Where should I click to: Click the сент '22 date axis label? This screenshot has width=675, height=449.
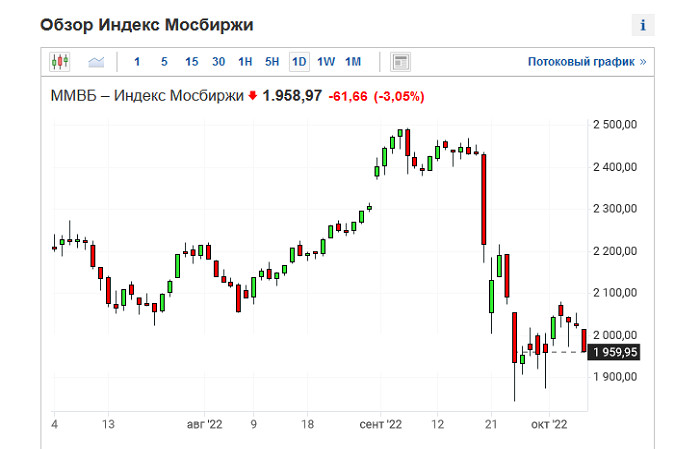pyautogui.click(x=381, y=425)
